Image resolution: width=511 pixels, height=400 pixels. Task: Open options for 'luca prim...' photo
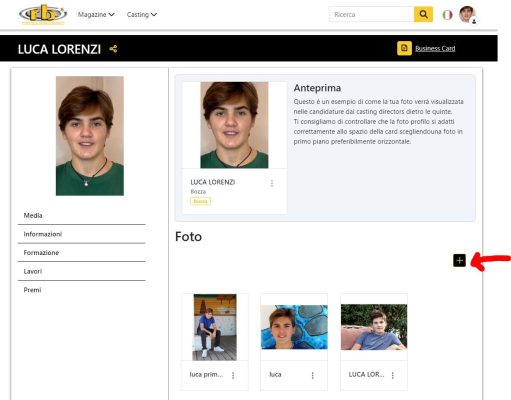(x=233, y=376)
